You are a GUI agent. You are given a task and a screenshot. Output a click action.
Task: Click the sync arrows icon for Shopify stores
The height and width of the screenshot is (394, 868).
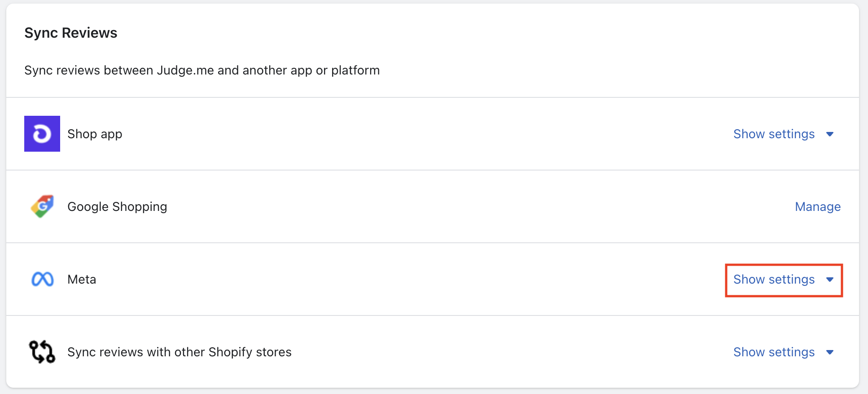[42, 352]
